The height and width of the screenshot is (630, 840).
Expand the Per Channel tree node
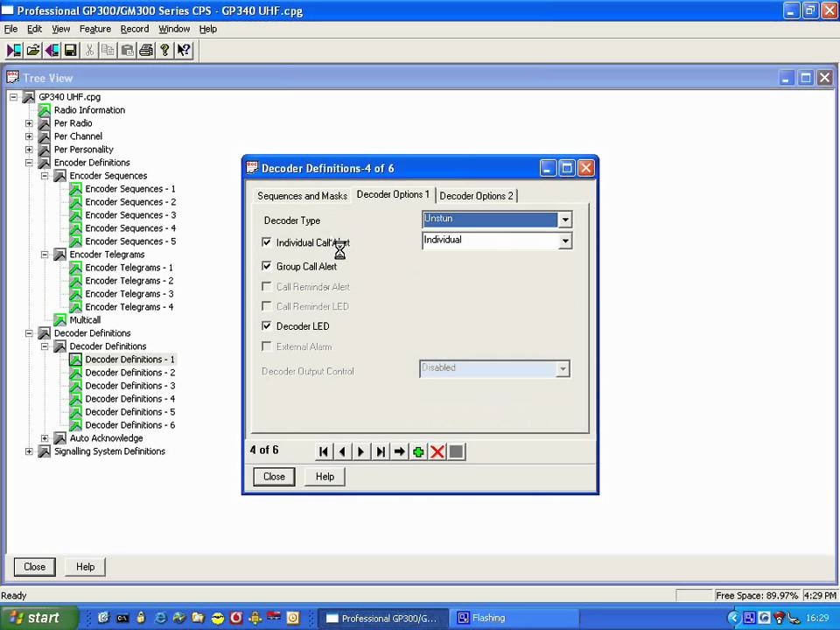(29, 136)
